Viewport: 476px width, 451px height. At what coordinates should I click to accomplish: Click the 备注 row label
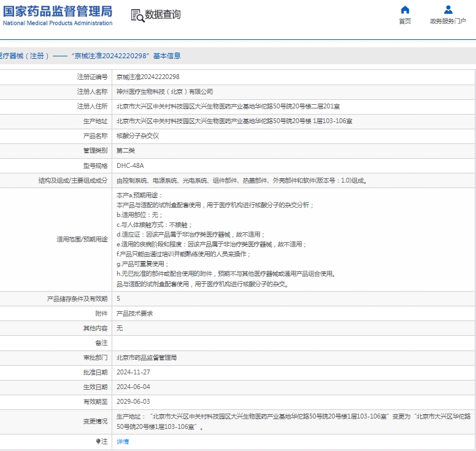click(x=101, y=343)
